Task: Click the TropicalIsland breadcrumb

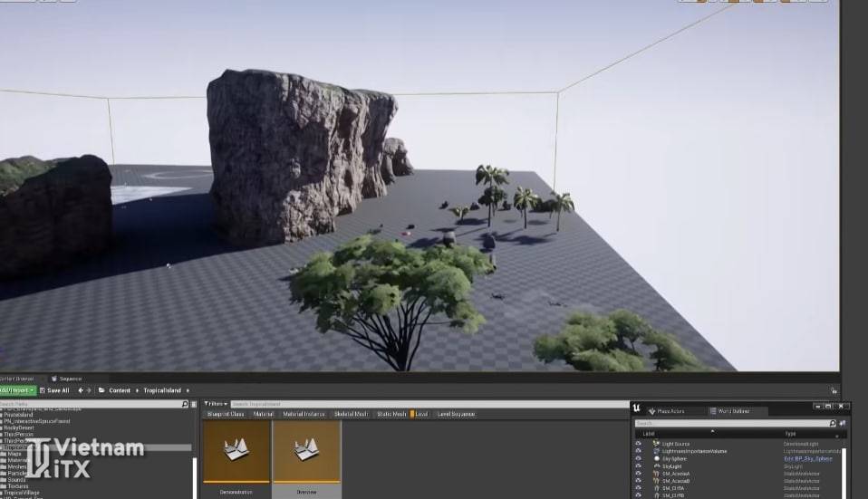Action: (x=162, y=390)
